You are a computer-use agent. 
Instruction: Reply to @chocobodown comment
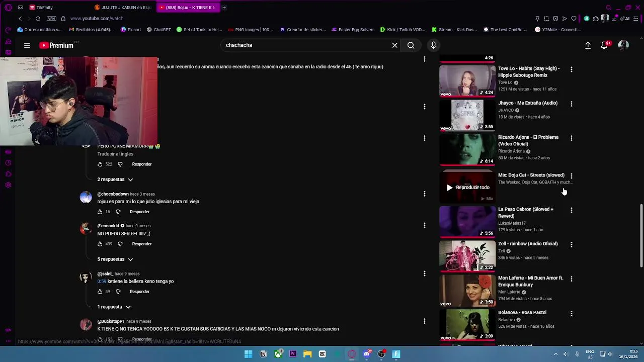point(140,212)
